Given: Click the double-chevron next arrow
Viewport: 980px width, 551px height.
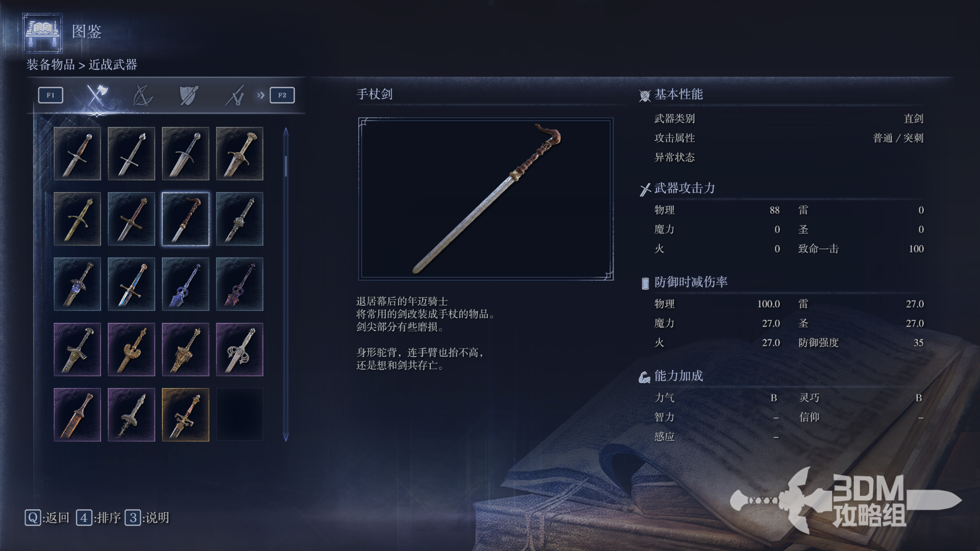Looking at the screenshot, I should (x=261, y=95).
